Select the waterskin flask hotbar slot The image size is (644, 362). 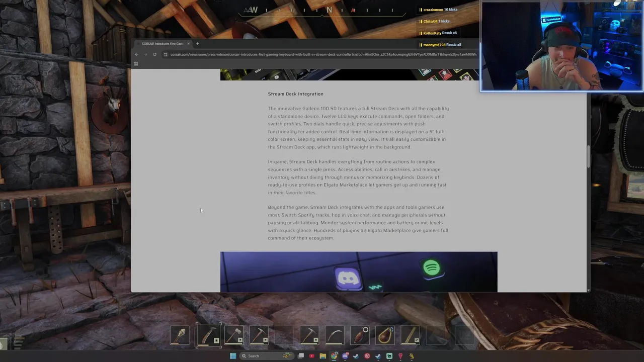point(360,335)
